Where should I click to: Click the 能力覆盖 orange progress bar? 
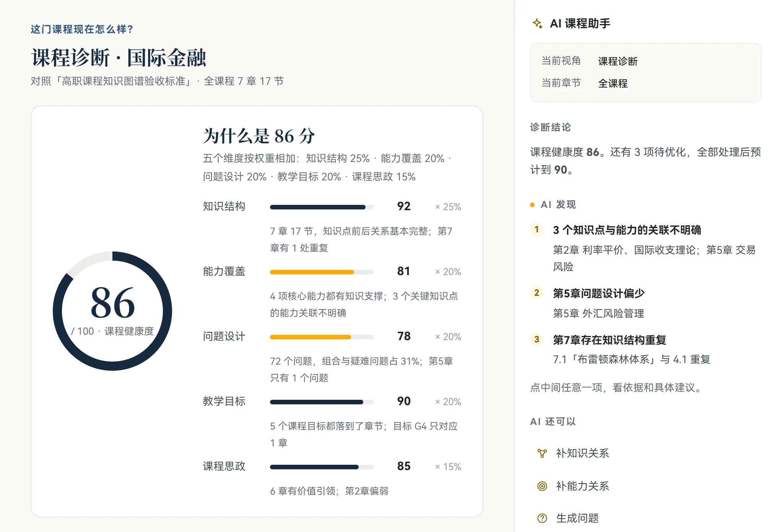pos(322,272)
